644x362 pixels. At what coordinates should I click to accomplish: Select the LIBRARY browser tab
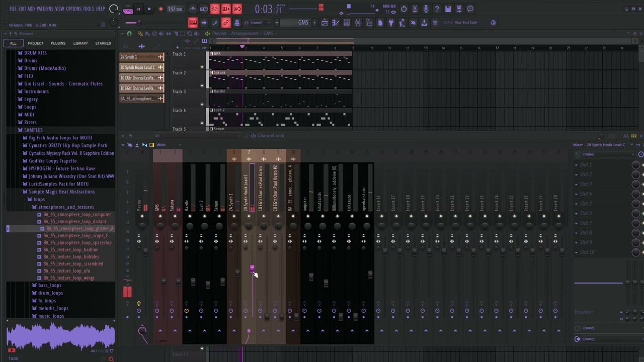coord(80,43)
